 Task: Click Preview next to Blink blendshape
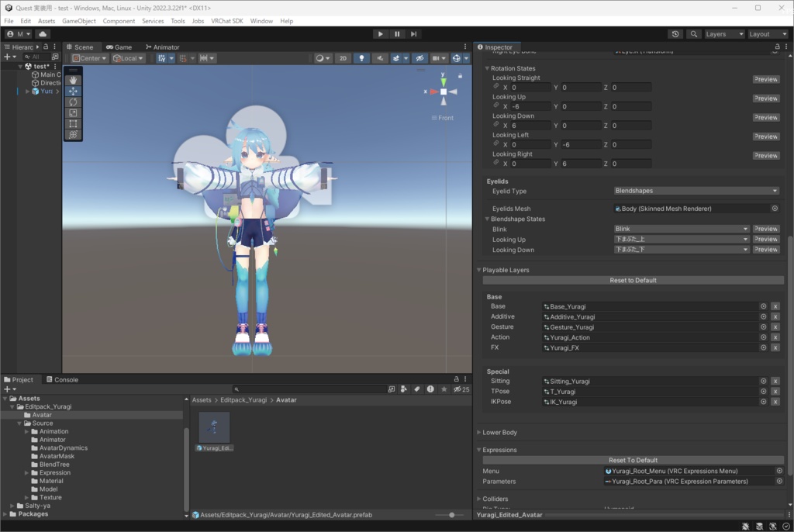click(765, 229)
